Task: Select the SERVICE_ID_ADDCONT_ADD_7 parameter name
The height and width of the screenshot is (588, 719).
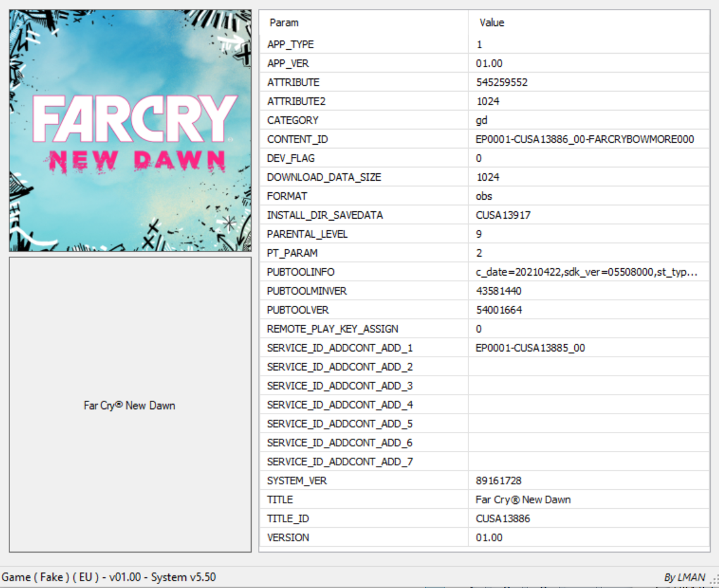Action: tap(340, 462)
